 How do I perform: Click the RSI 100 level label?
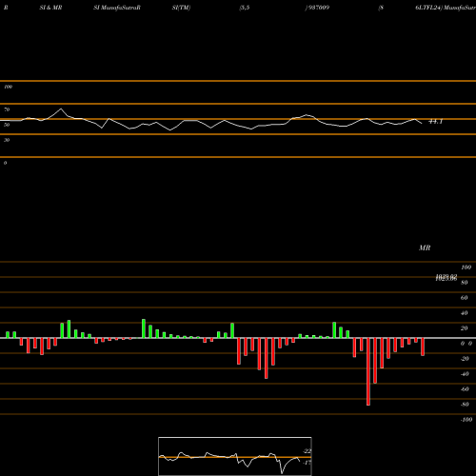pyautogui.click(x=8, y=87)
